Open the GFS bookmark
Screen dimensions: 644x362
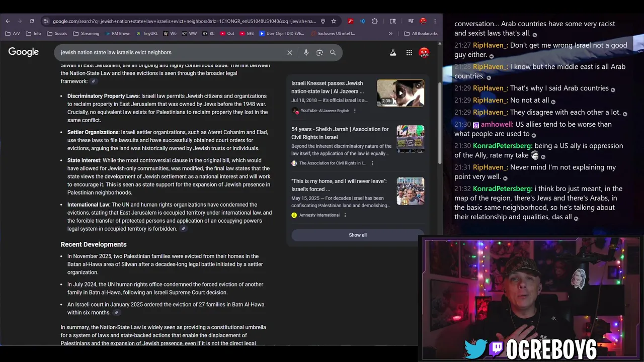pyautogui.click(x=247, y=34)
